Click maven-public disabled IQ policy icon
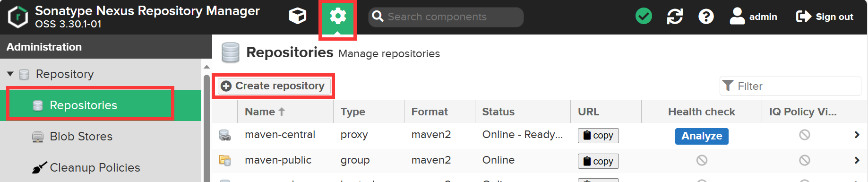This screenshot has height=182, width=868. 805,161
